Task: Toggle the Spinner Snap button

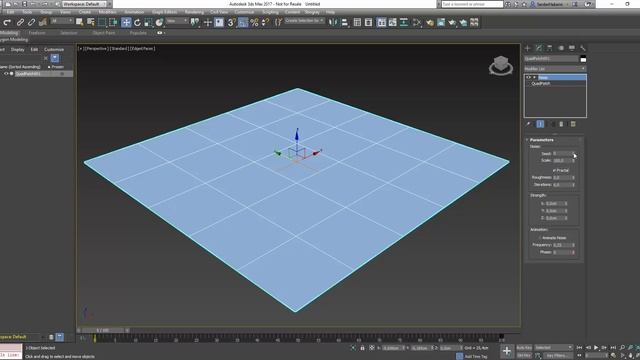Action: click(x=265, y=22)
